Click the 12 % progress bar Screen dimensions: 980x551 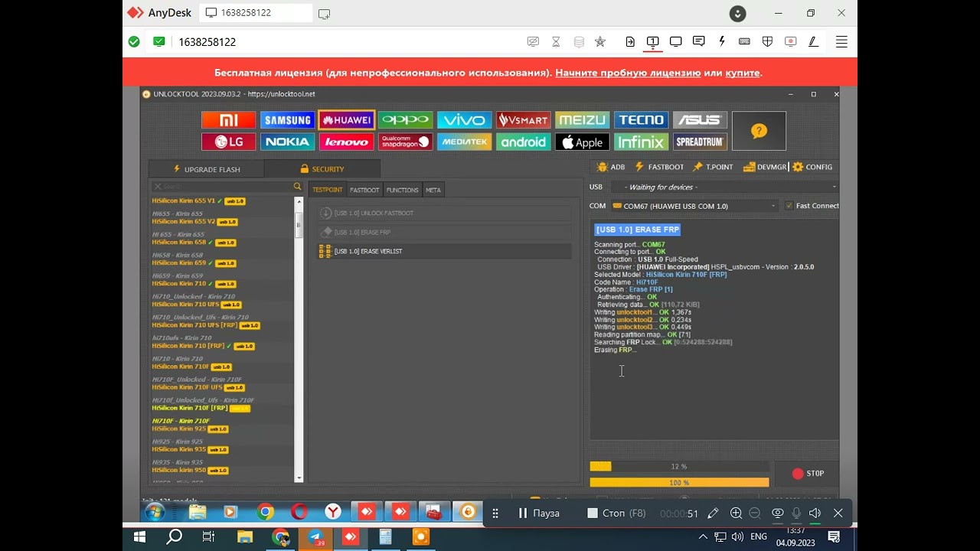click(679, 467)
